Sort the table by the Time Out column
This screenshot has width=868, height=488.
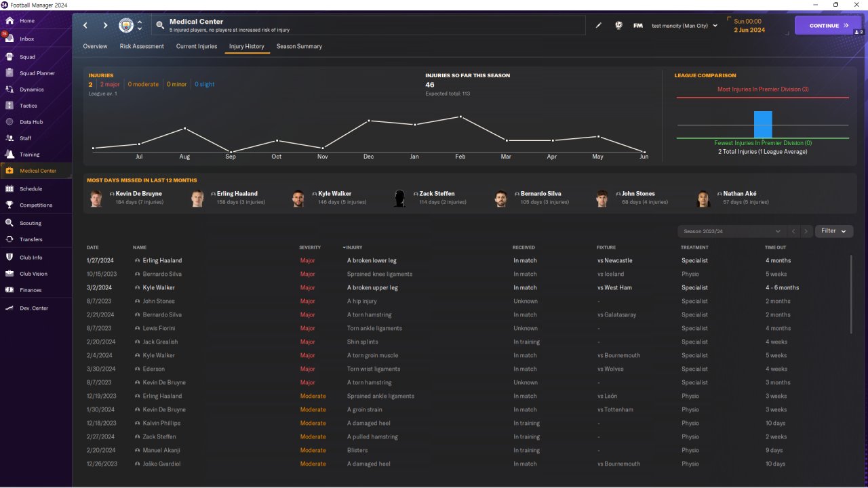click(x=776, y=247)
